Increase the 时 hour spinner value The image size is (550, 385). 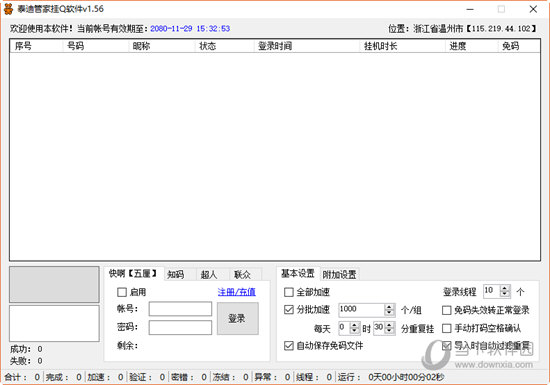pyautogui.click(x=354, y=325)
